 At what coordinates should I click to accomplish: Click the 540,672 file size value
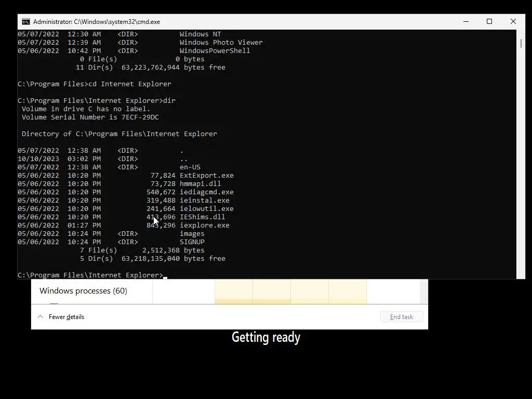pyautogui.click(x=161, y=192)
